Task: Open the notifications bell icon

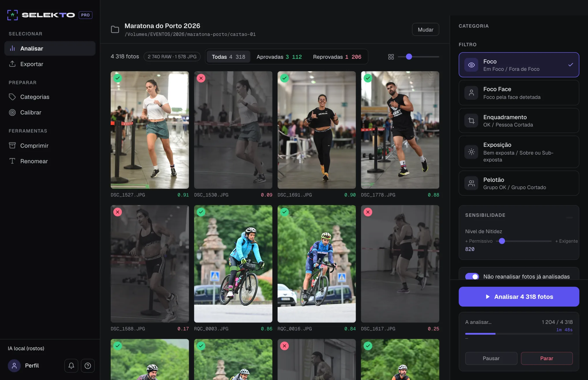Action: pos(71,366)
